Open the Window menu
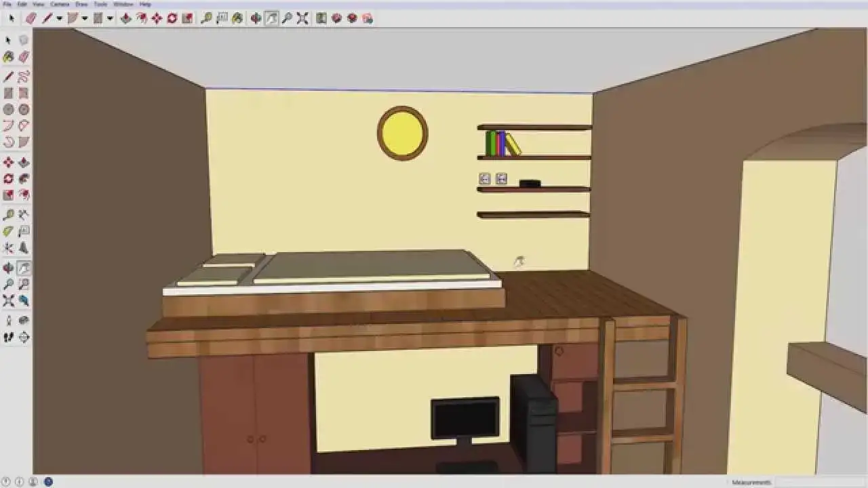 [123, 4]
